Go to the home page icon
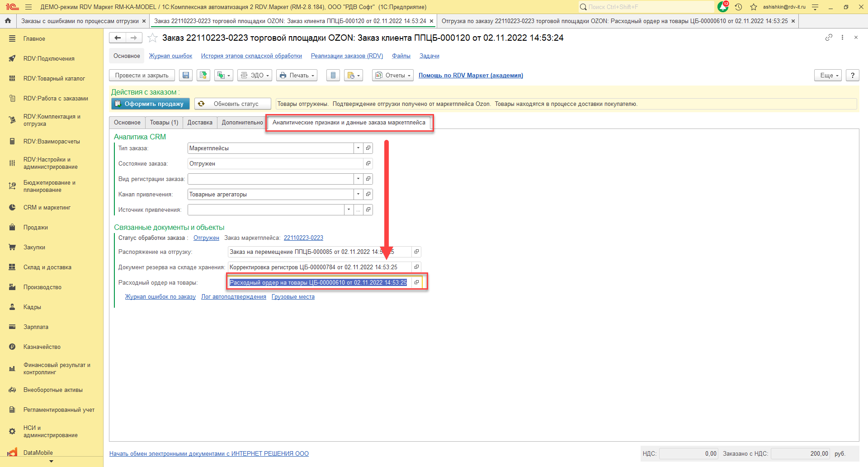 click(x=8, y=21)
